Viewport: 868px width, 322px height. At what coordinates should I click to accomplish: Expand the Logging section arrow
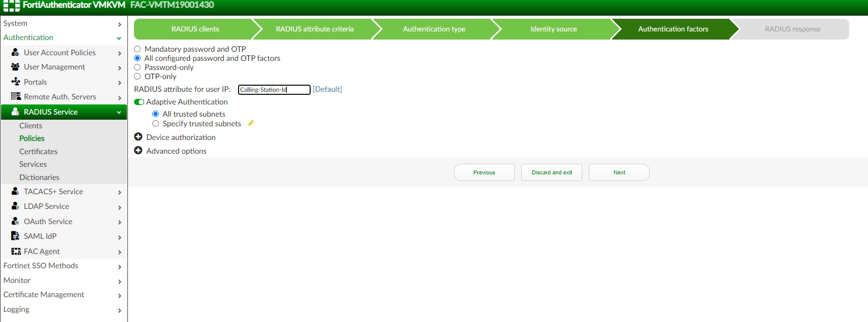(119, 310)
